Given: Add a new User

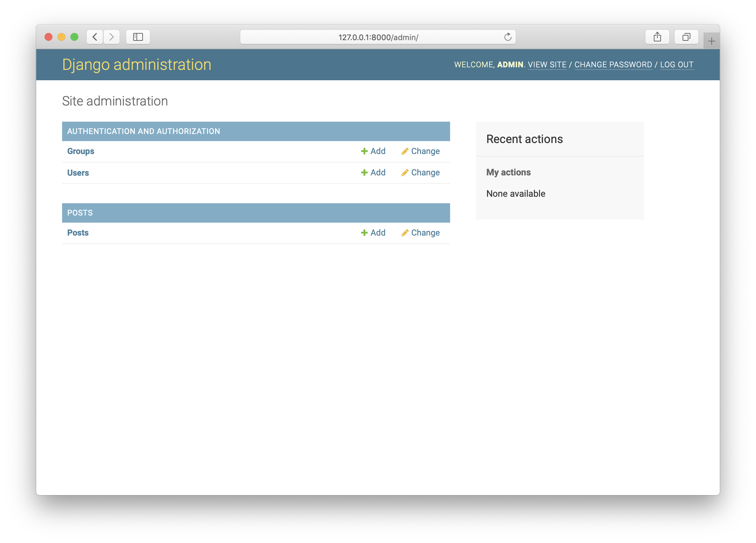Looking at the screenshot, I should pos(373,172).
